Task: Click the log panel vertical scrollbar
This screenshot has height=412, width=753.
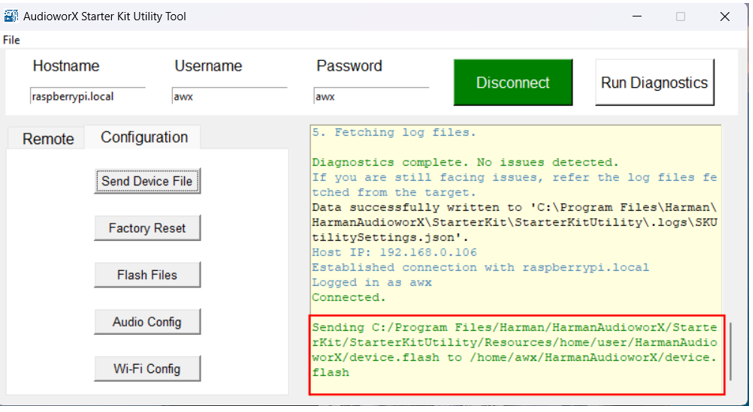Action: (730, 351)
